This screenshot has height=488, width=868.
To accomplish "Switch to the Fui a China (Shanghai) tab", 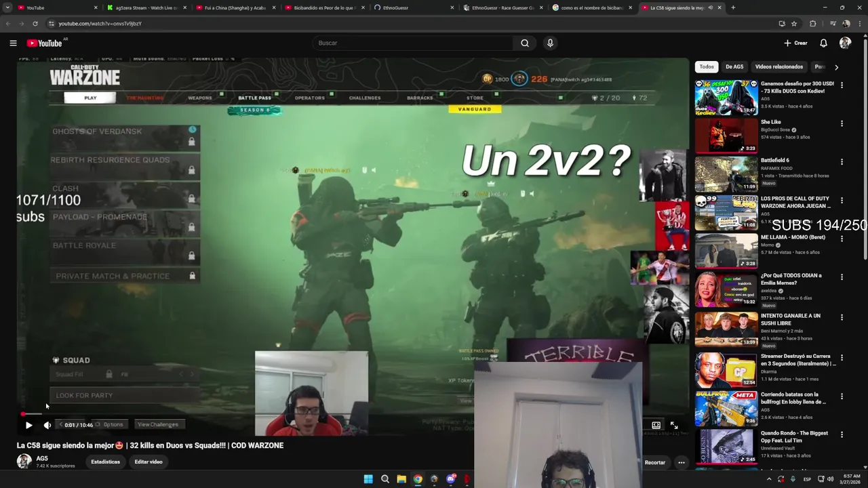I will [235, 7].
